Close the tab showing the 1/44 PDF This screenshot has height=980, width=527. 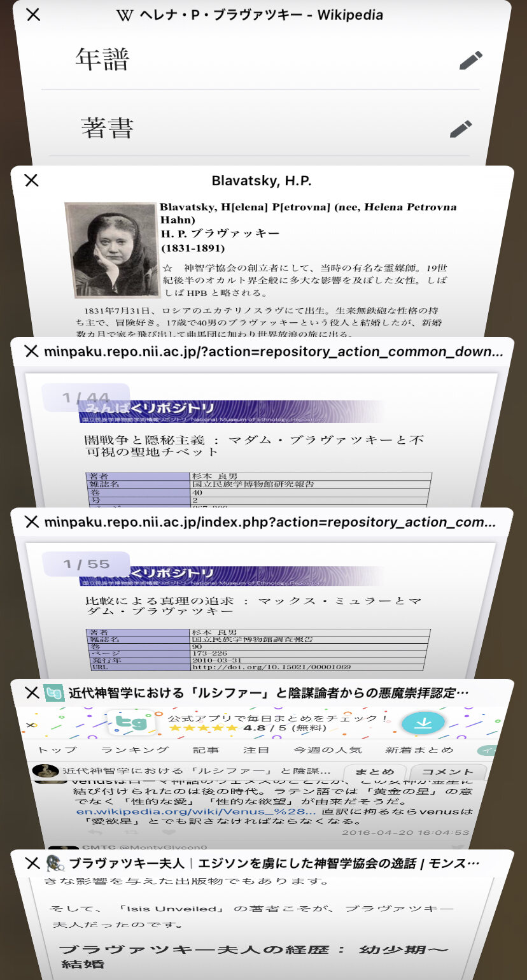[x=31, y=352]
